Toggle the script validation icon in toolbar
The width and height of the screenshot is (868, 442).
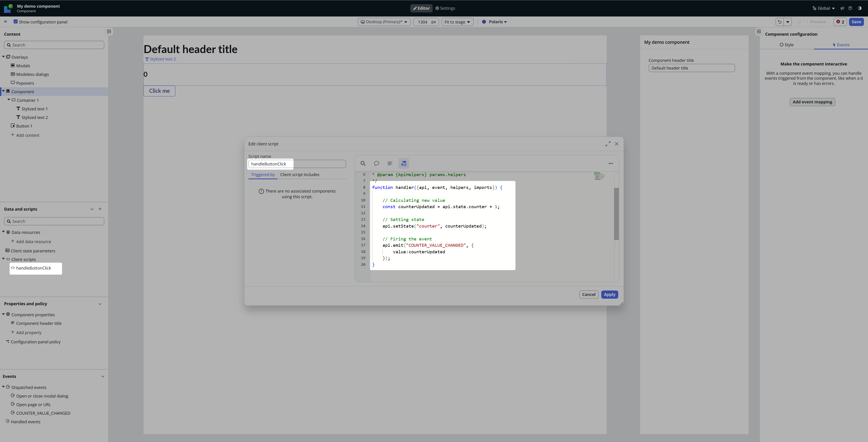(404, 164)
